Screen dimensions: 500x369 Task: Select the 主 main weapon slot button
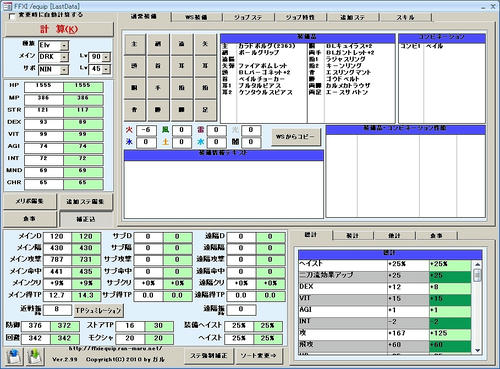pos(135,44)
